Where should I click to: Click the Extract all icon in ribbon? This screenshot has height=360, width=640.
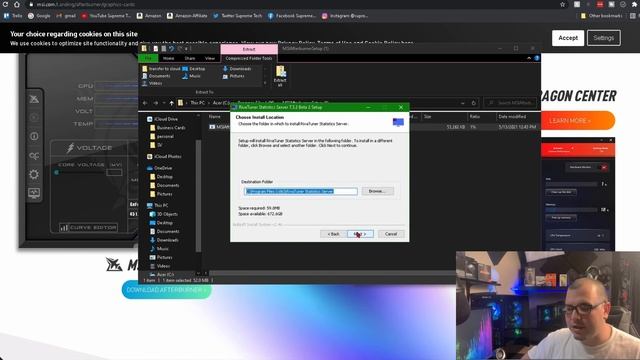click(280, 76)
